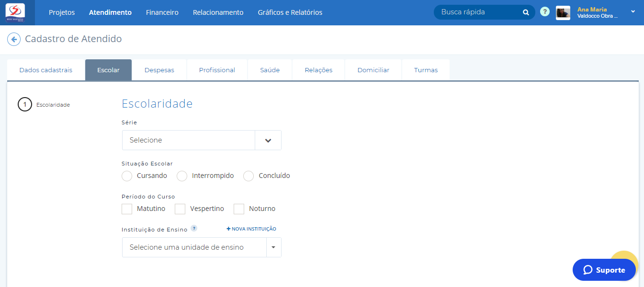Open the Financeiro menu

[162, 12]
